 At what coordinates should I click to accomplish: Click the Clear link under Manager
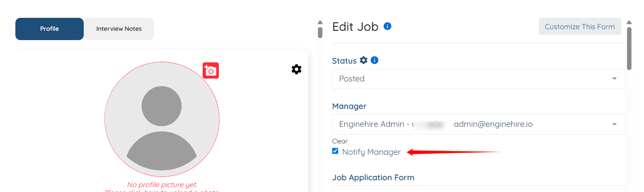(x=340, y=141)
